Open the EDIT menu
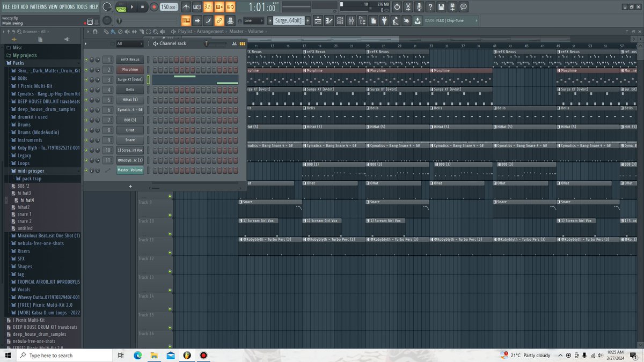This screenshot has width=644, height=362. pyautogui.click(x=16, y=6)
